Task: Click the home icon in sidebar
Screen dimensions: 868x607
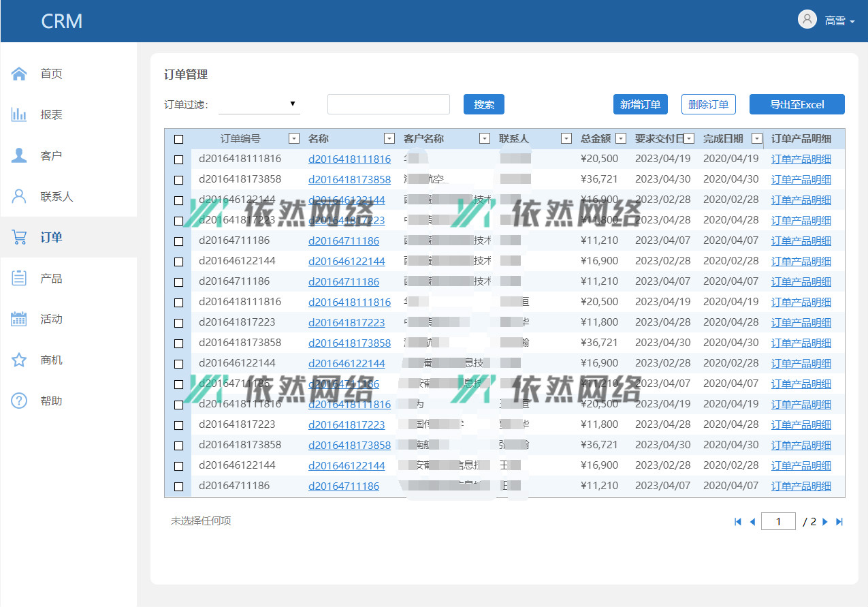Action: 19,74
